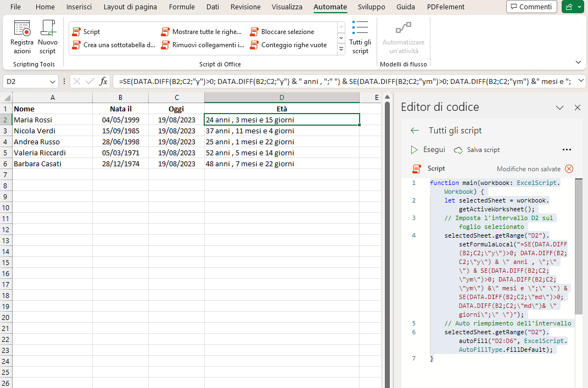Click vertical scroll up arrow of sheet
Screen dimensions: 588x388
[387, 97]
